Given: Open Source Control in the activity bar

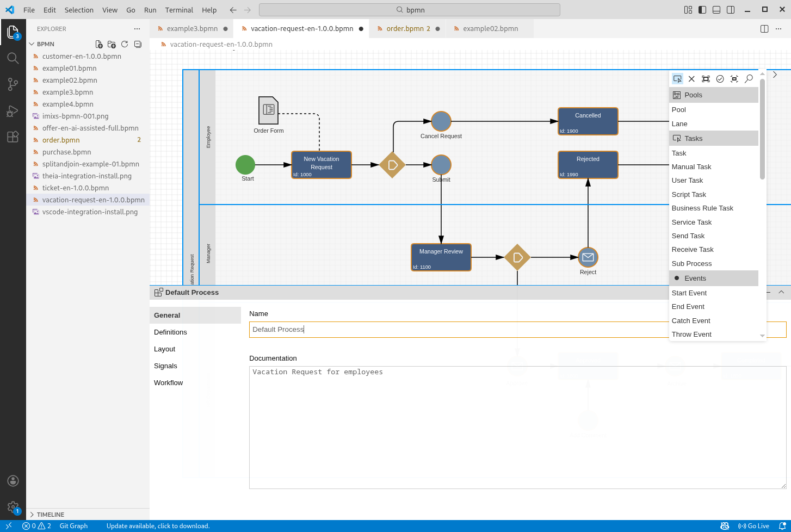Looking at the screenshot, I should (x=13, y=84).
